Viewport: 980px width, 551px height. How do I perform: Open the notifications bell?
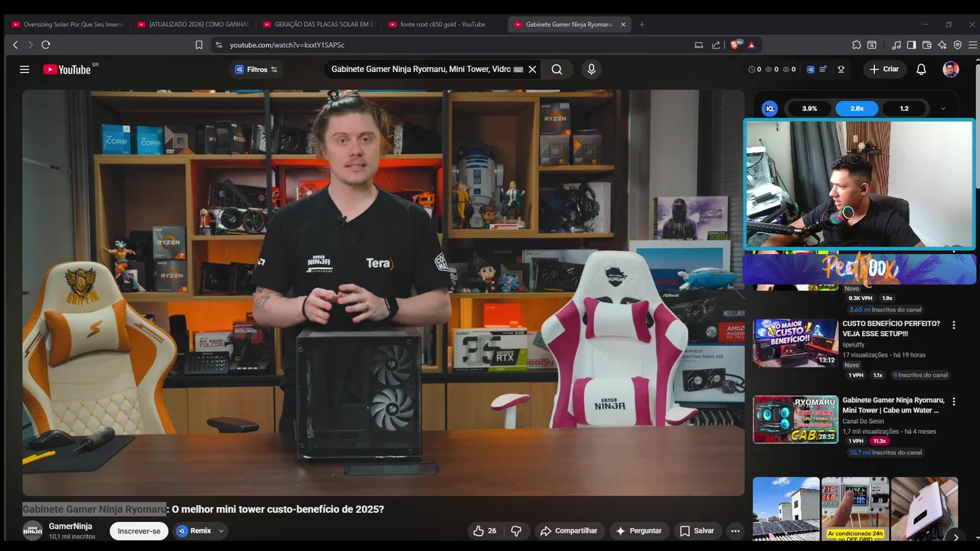(x=921, y=70)
